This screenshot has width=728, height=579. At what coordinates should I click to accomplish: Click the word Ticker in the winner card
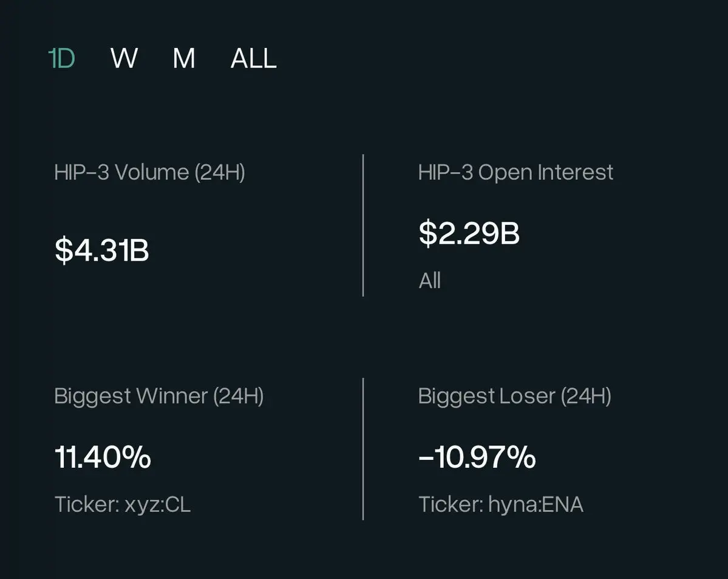point(86,504)
